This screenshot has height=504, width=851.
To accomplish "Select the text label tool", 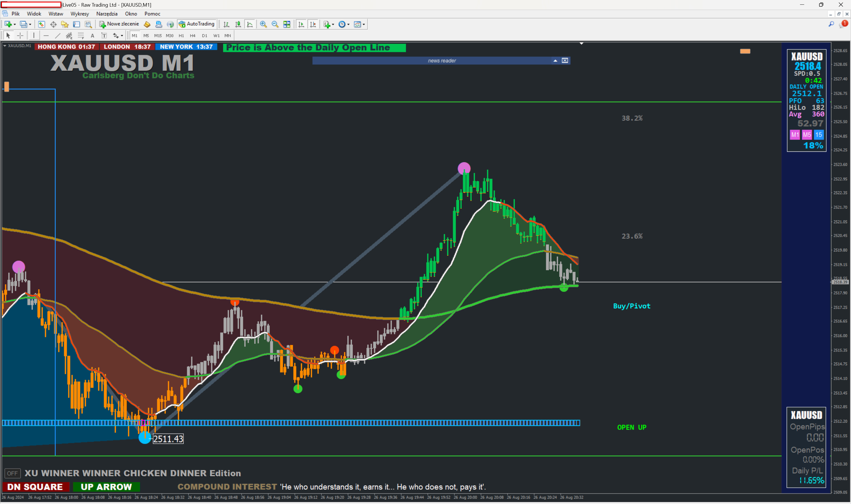I will coord(104,36).
